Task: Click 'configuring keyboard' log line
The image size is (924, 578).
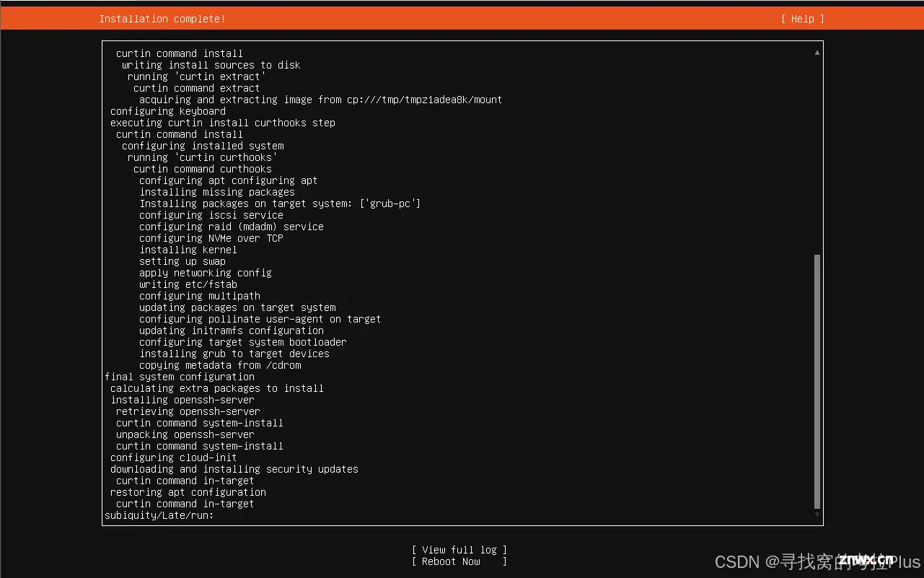Action: [168, 111]
